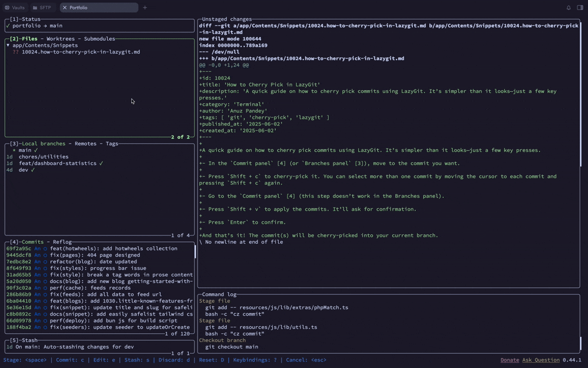
Task: Select the chores/utilities branch
Action: tap(44, 157)
